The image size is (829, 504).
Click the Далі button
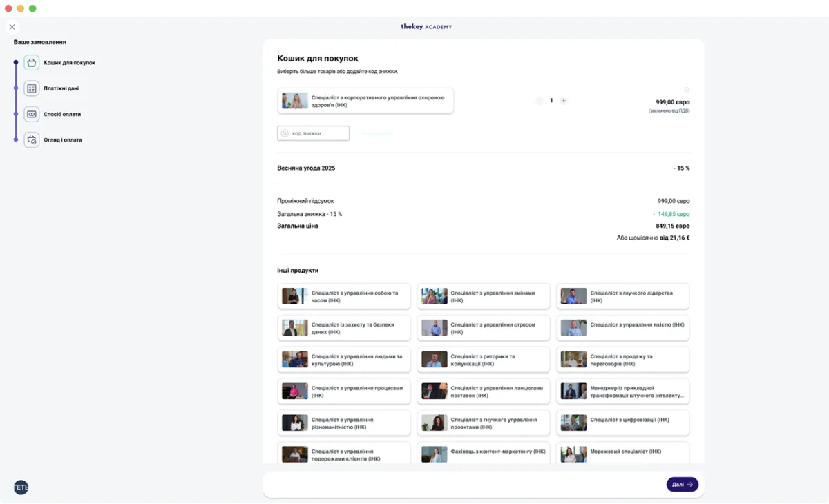(x=683, y=485)
